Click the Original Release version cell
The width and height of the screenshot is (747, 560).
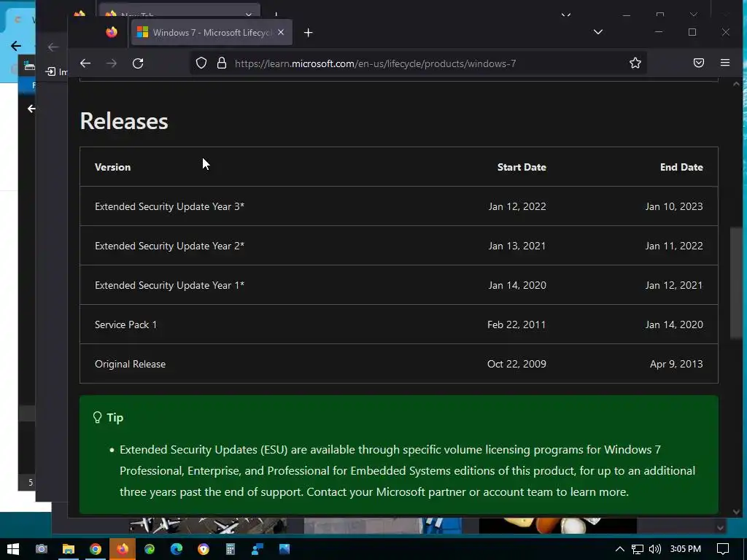coord(130,365)
